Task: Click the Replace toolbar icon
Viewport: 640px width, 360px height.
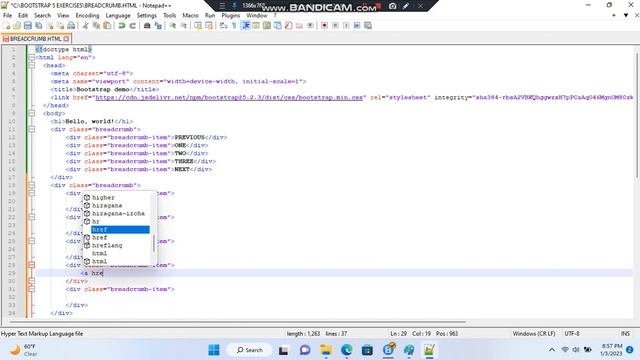Action: 158,25
